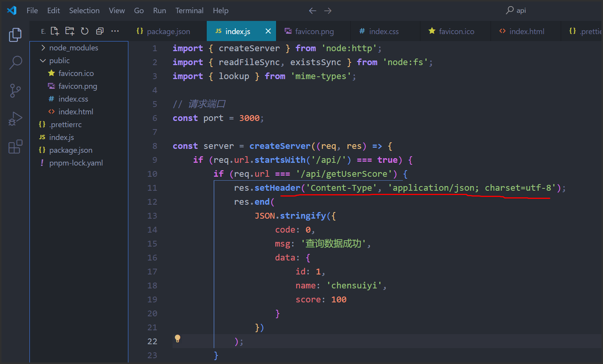Image resolution: width=603 pixels, height=364 pixels.
Task: Switch to the .prettierrc tab
Action: 582,31
